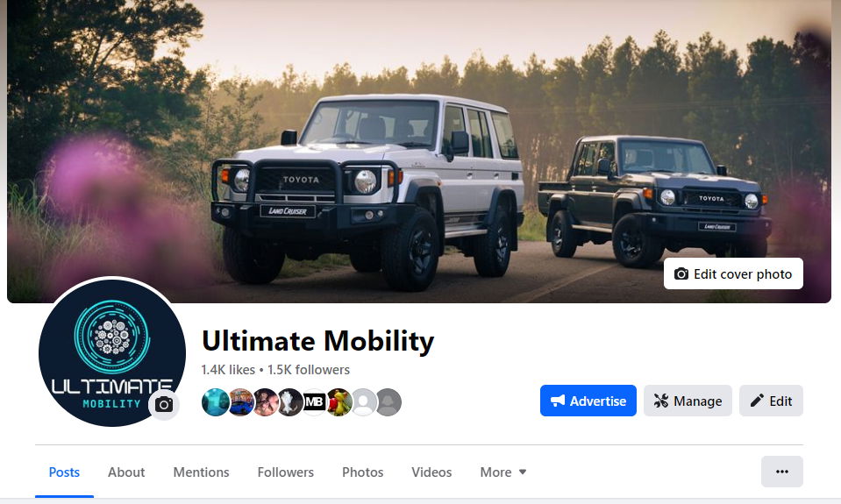Click Edit cover photo button
This screenshot has height=504, width=841.
pyautogui.click(x=733, y=274)
